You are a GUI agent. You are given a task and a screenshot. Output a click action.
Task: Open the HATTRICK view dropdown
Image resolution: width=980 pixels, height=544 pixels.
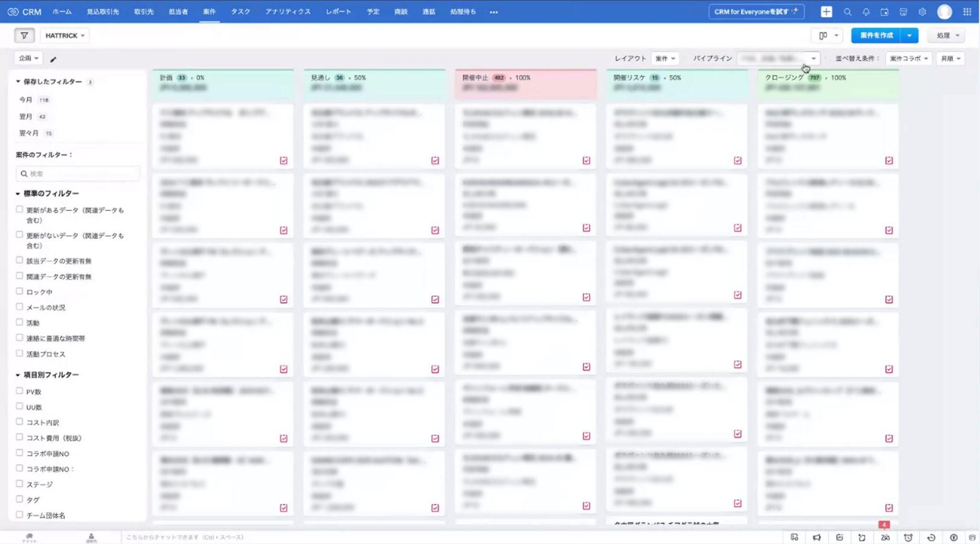click(x=65, y=35)
